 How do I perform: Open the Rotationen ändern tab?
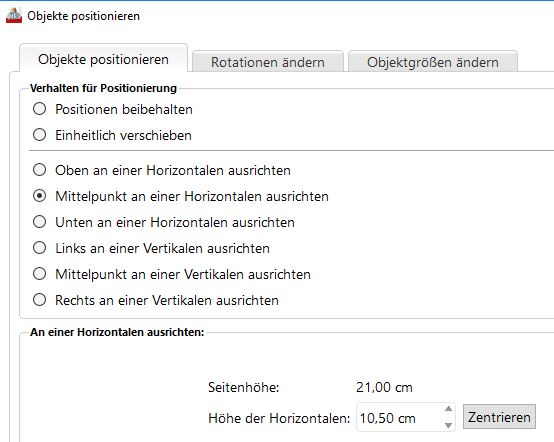coord(267,62)
